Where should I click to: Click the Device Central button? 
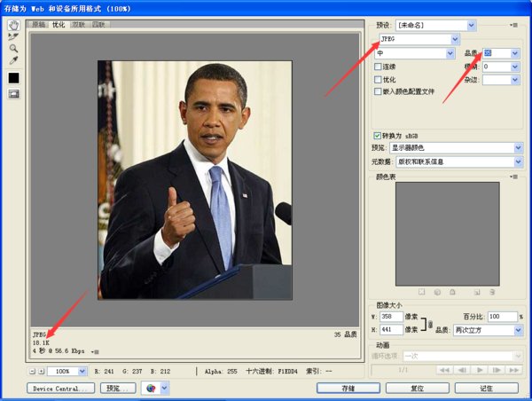(x=61, y=388)
